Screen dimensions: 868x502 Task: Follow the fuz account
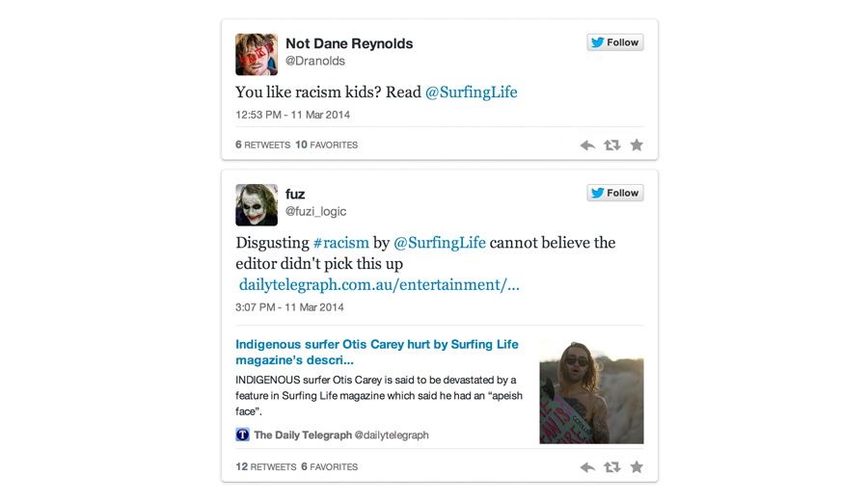614,193
